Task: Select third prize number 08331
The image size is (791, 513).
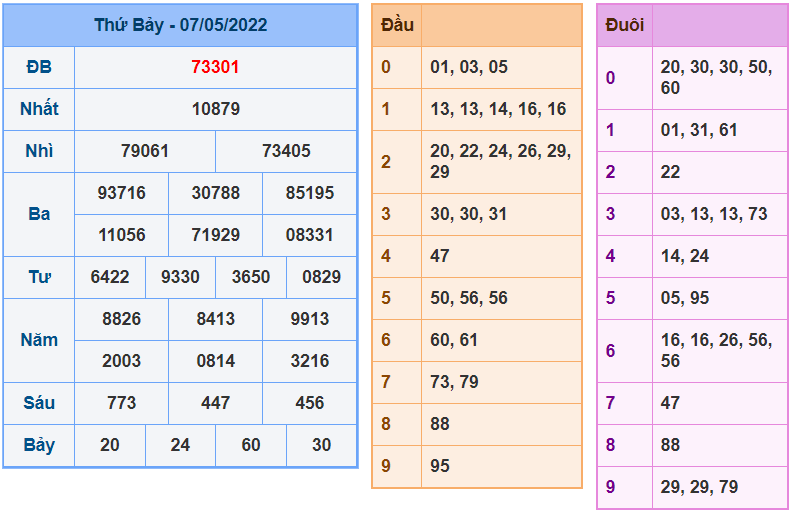Action: 310,235
